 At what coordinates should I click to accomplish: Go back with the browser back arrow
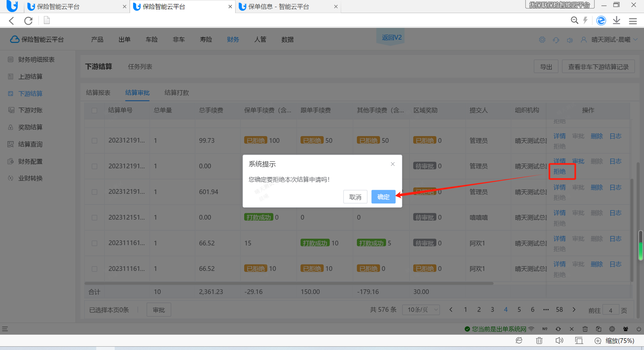click(x=12, y=21)
